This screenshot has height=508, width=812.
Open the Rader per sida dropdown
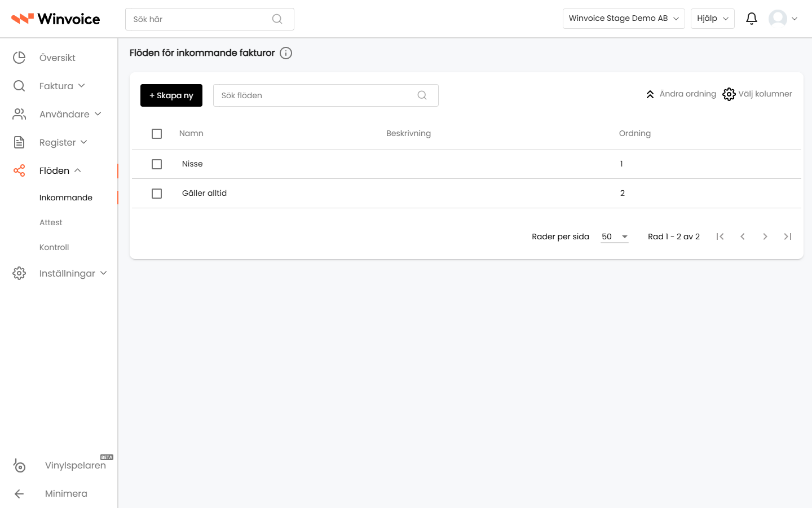point(615,237)
